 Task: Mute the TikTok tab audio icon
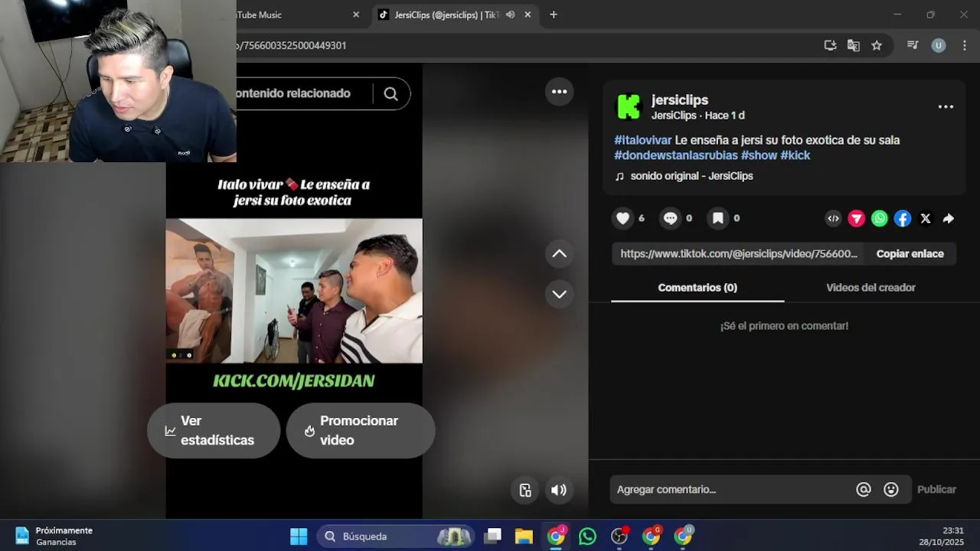pos(510,15)
